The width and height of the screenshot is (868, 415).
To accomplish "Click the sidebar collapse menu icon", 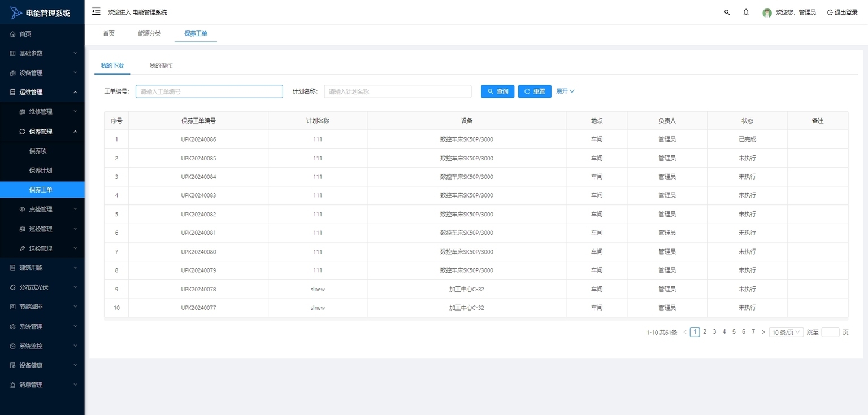I will [96, 12].
